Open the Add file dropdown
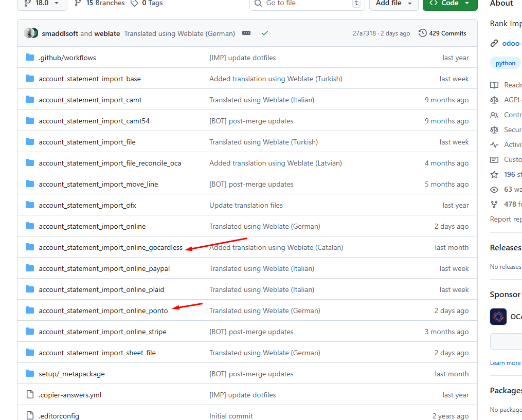This screenshot has height=420, width=522. click(x=393, y=3)
